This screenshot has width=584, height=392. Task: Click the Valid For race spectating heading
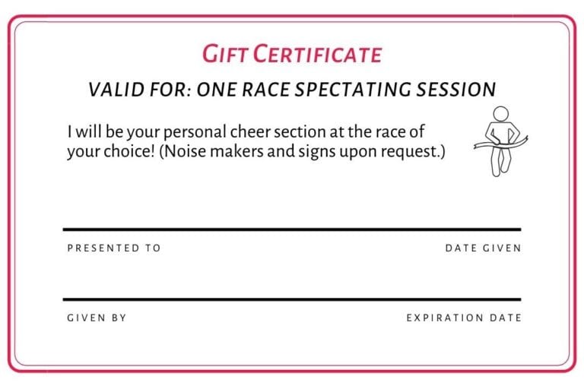(292, 90)
